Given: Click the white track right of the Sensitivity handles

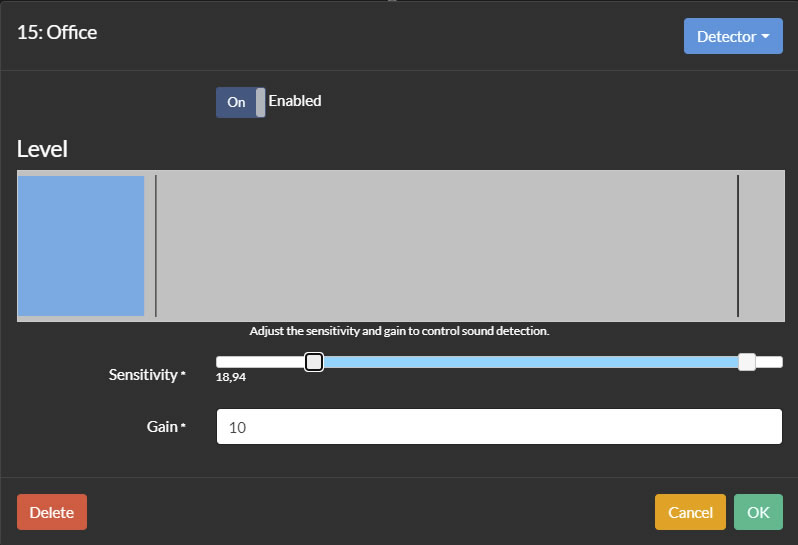Looking at the screenshot, I should click(x=770, y=362).
